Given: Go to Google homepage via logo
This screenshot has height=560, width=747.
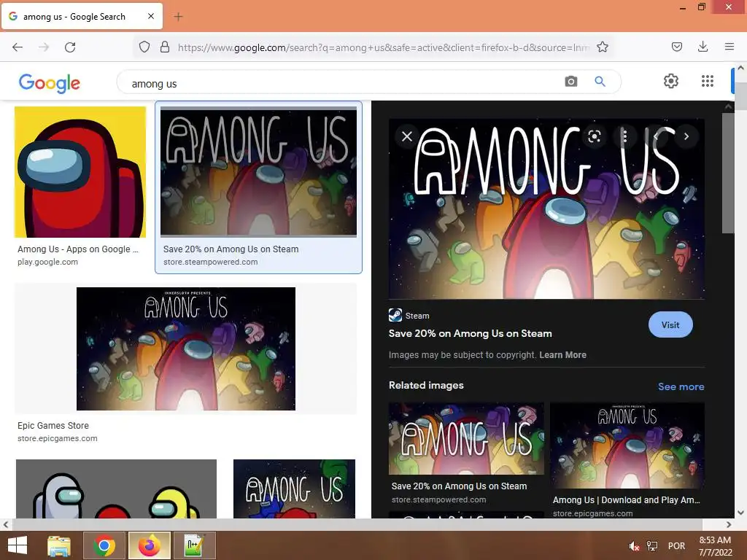Looking at the screenshot, I should click(50, 83).
